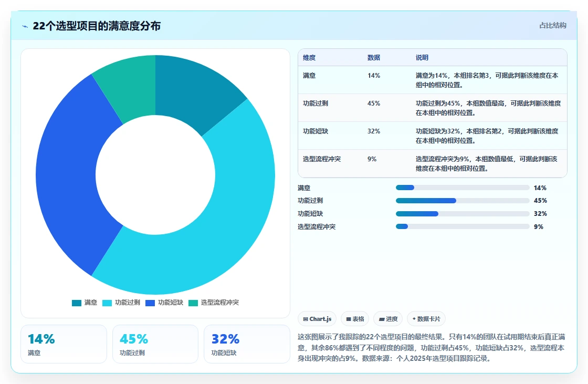Click the 14% value in the table

[x=373, y=76]
